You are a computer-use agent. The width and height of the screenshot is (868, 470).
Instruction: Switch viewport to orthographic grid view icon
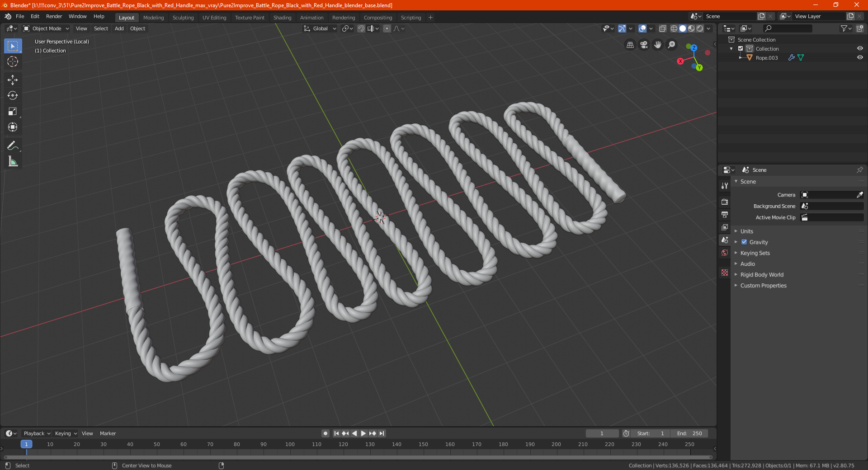(630, 45)
